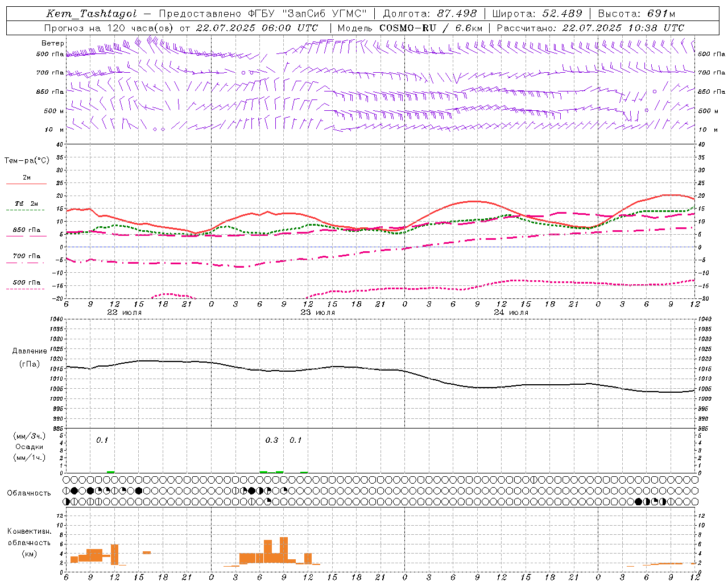The height and width of the screenshot is (582, 728).
Task: Click the Td 2м dew point legend label
Action: point(27,203)
